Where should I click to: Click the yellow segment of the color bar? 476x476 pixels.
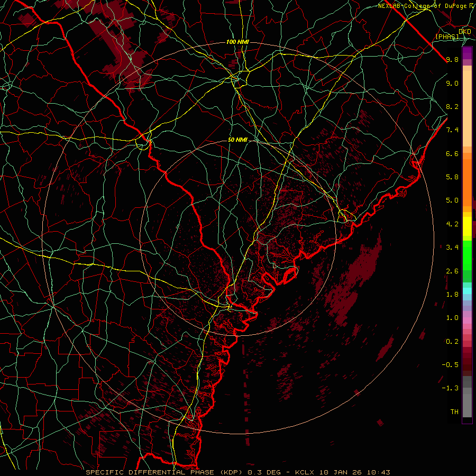[467, 226]
